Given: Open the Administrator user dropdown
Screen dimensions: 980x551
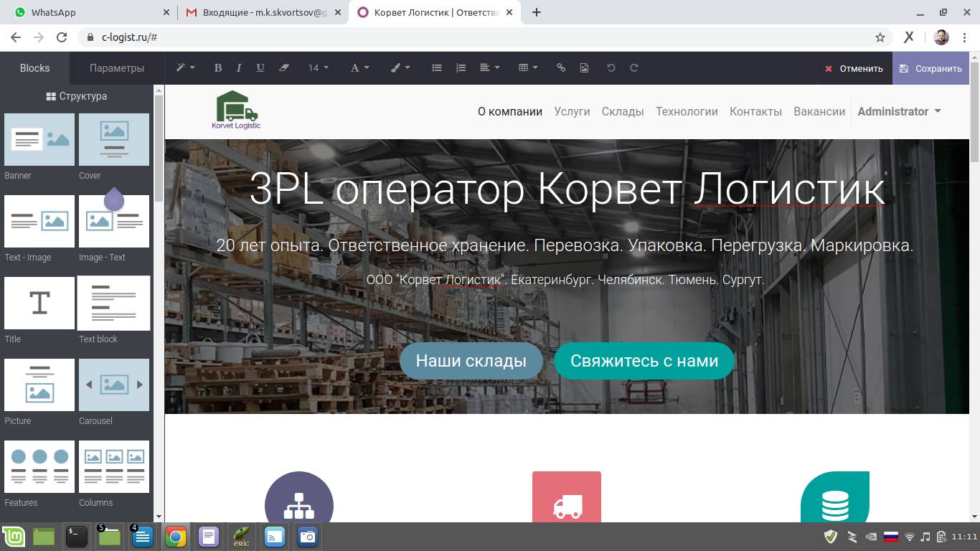Looking at the screenshot, I should tap(899, 111).
